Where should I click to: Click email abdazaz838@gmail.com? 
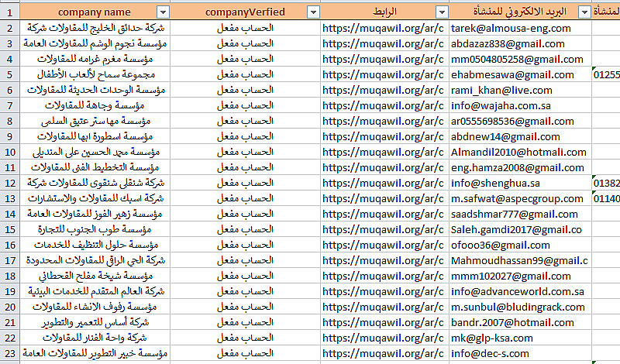point(508,43)
